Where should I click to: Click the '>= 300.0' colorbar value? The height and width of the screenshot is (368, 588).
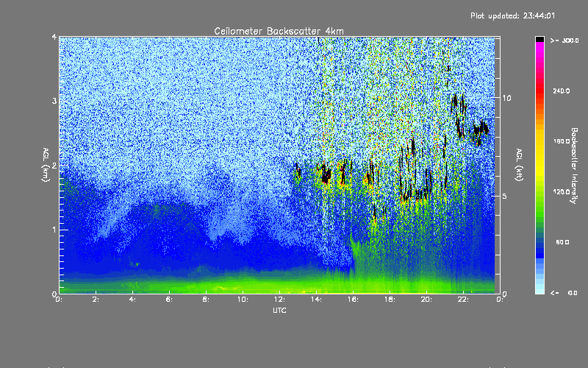(564, 40)
